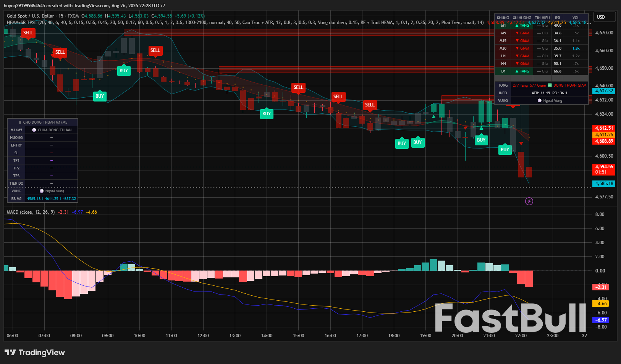
Task: Click the RSI column header
Action: click(558, 18)
